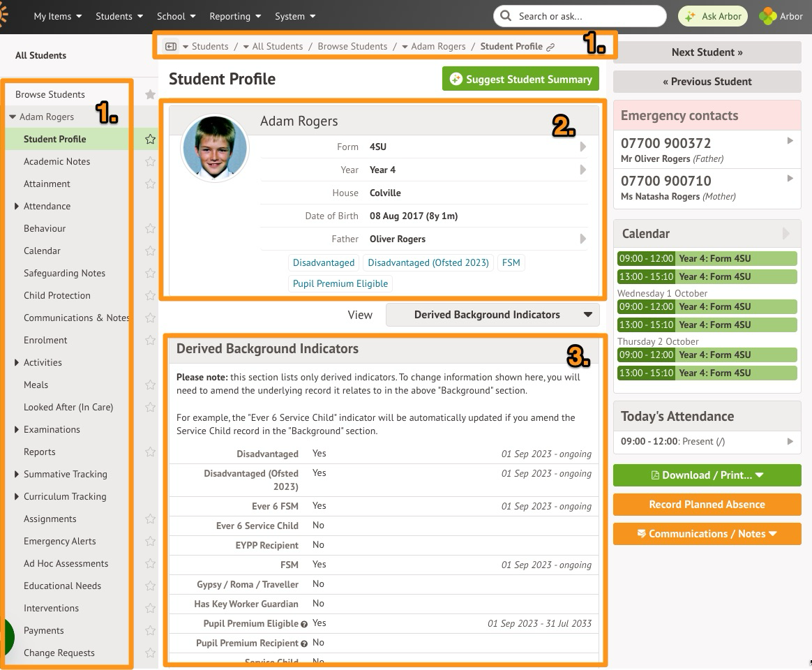Click the Pupil Premium Eligible tag
812x670 pixels.
point(340,283)
